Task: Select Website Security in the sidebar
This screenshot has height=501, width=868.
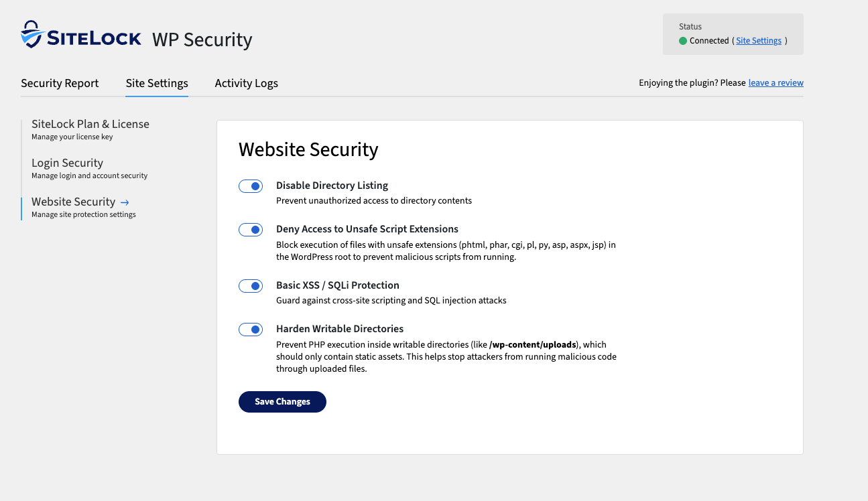Action: coord(73,202)
